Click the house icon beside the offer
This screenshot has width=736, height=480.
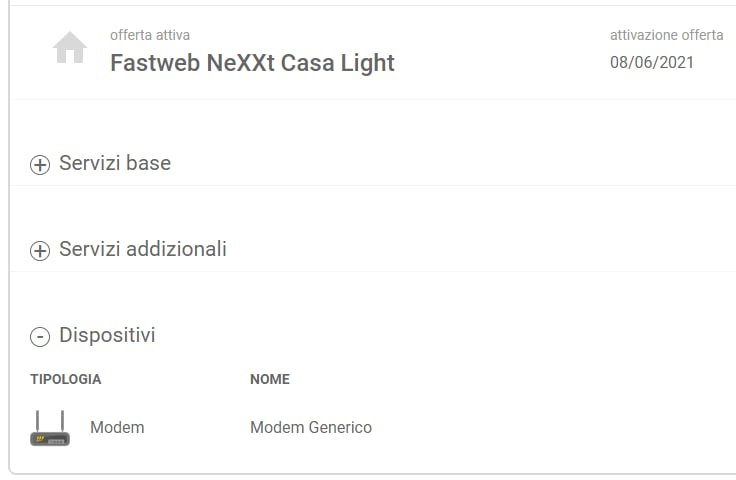pyautogui.click(x=70, y=48)
